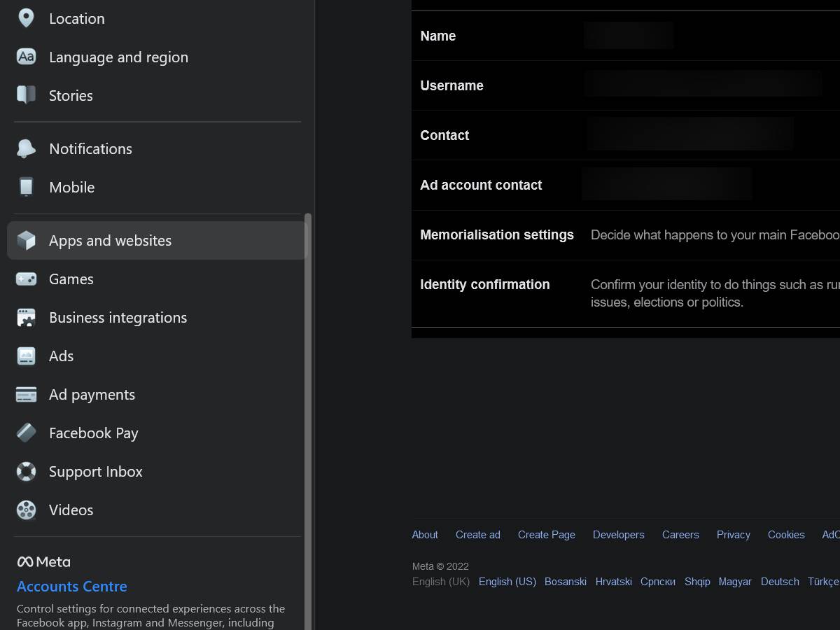Screen dimensions: 840x630
Task: Click the Mobile phone icon
Action: [x=26, y=187]
